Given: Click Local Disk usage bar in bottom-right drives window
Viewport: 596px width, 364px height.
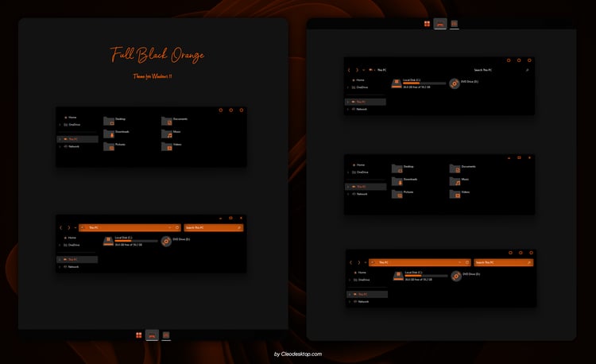Looking at the screenshot, I should 426,276.
